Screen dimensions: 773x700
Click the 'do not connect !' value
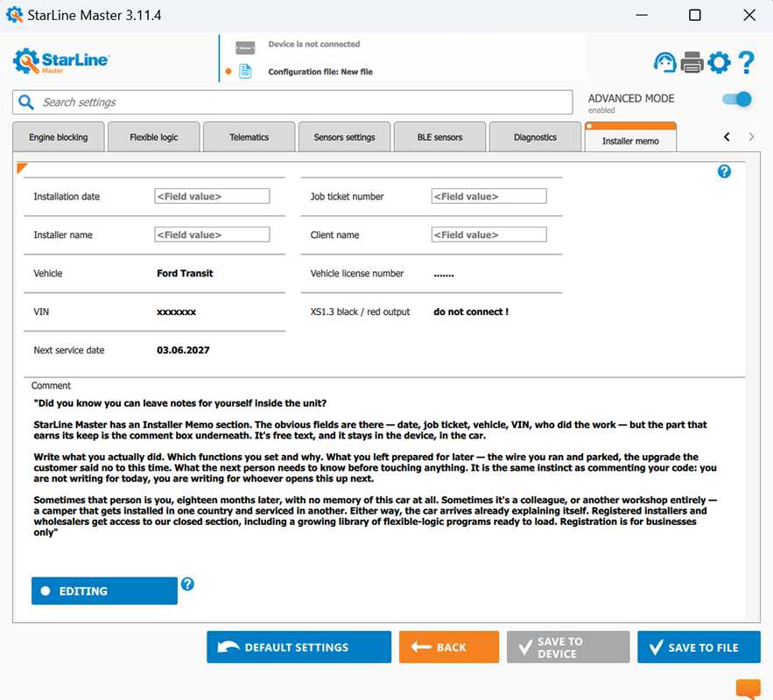click(x=471, y=311)
